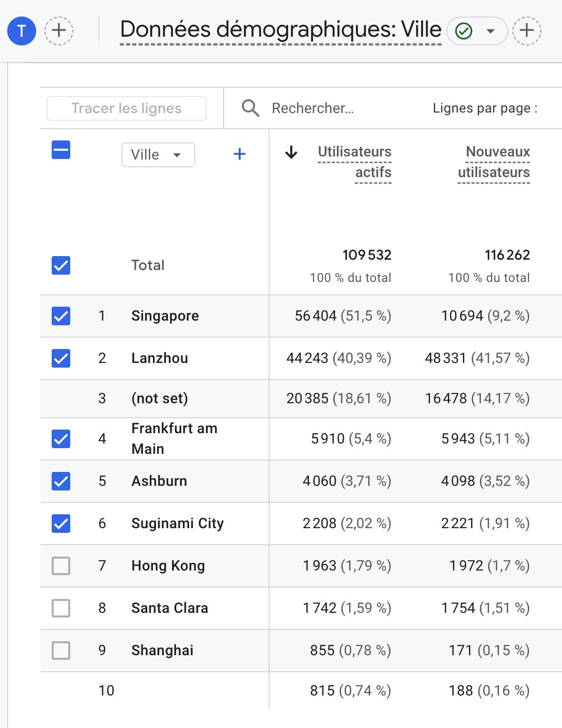The width and height of the screenshot is (562, 728).
Task: Click the descending sort arrow icon
Action: (x=291, y=152)
